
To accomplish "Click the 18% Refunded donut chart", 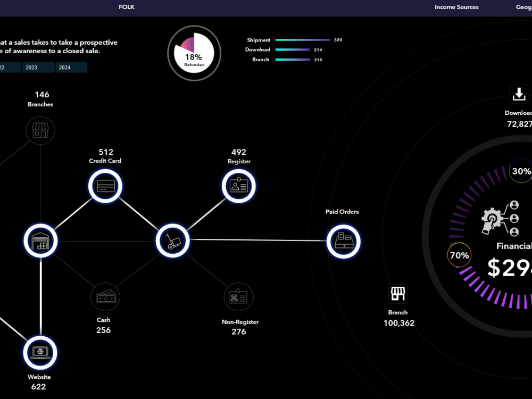I will tap(194, 53).
